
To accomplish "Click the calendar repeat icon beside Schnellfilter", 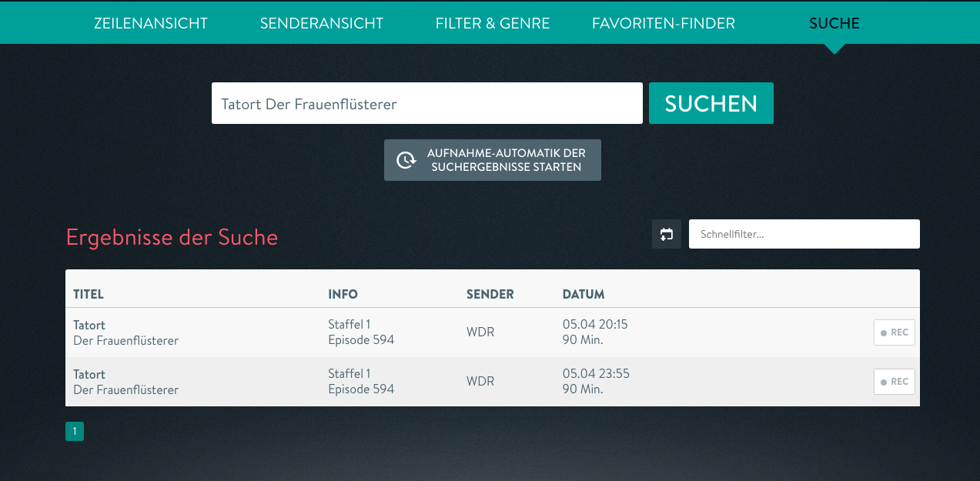I will [667, 234].
